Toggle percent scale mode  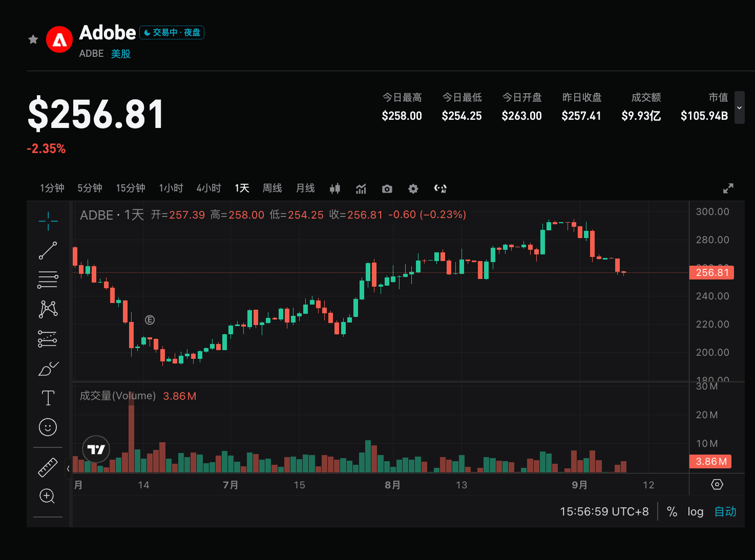tap(672, 511)
